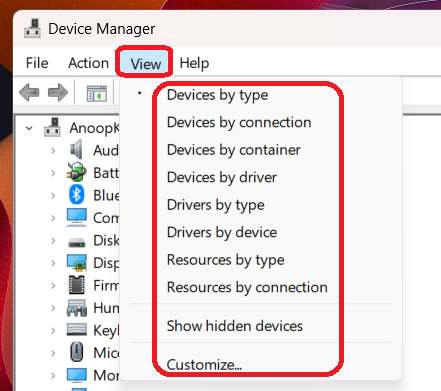Click the Forward arrow toolbar icon
Image resolution: width=441 pixels, height=391 pixels.
point(58,92)
